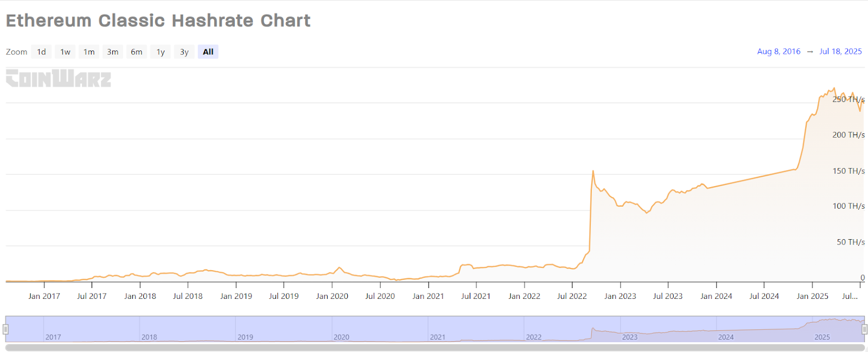Click the Jan 2017 axis label
Image resolution: width=868 pixels, height=352 pixels.
43,296
